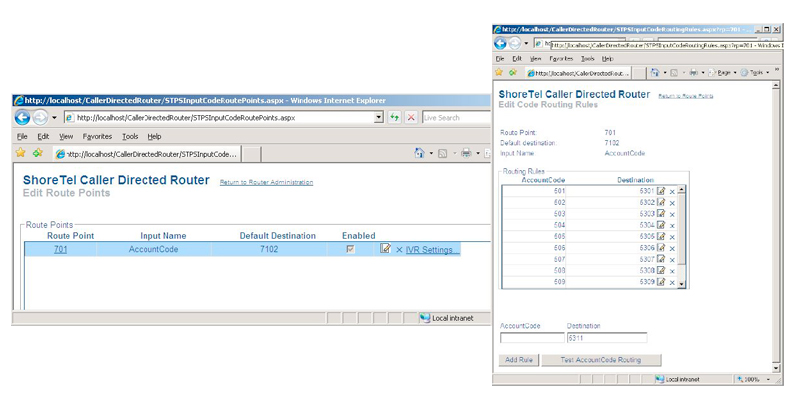
Task: Edit route point 701 via pencil icon
Action: tap(386, 248)
